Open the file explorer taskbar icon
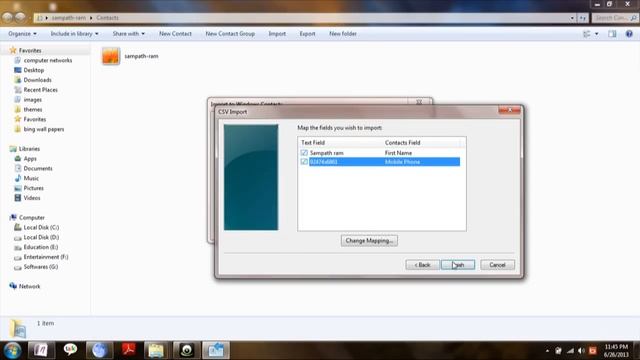Image resolution: width=640 pixels, height=360 pixels. 156,350
